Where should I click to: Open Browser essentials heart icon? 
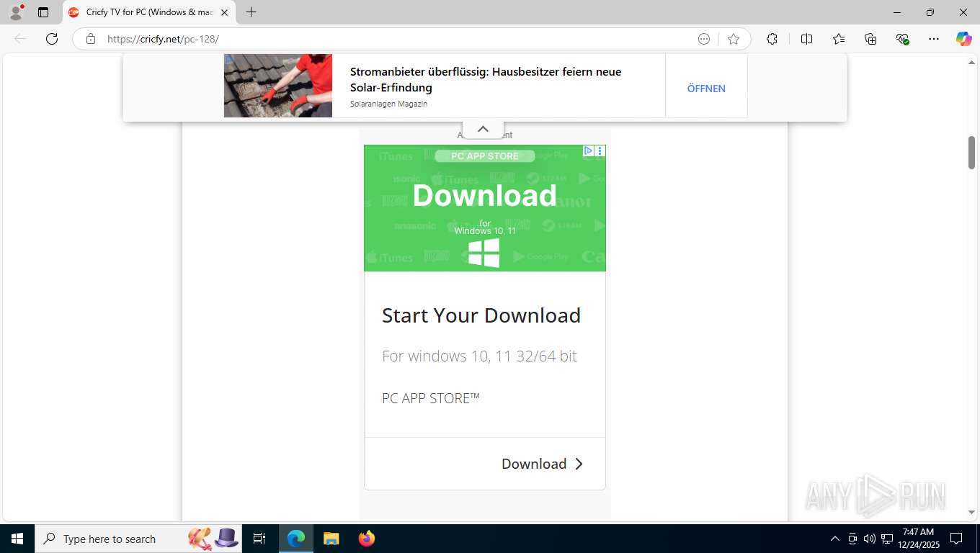pyautogui.click(x=902, y=39)
